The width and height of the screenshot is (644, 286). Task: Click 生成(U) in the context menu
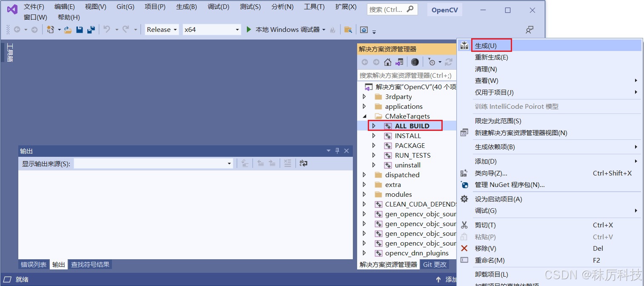pos(486,45)
